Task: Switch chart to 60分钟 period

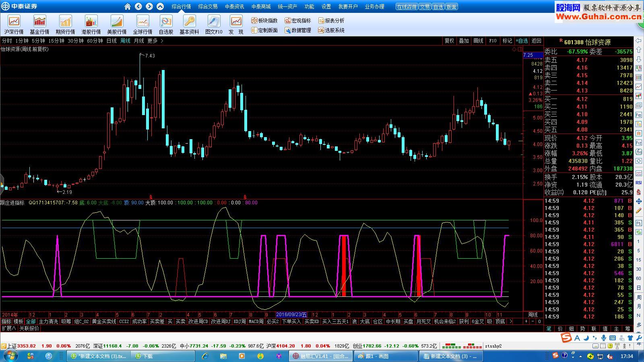Action: [95, 41]
